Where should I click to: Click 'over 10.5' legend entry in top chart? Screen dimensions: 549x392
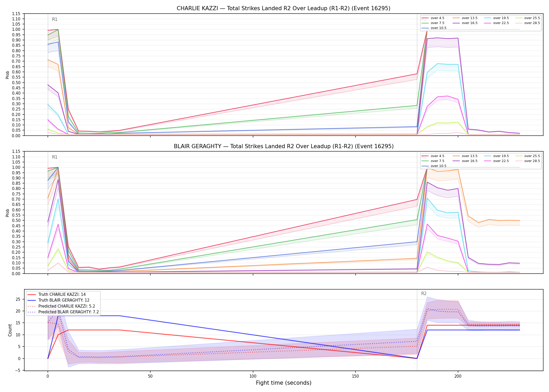434,28
